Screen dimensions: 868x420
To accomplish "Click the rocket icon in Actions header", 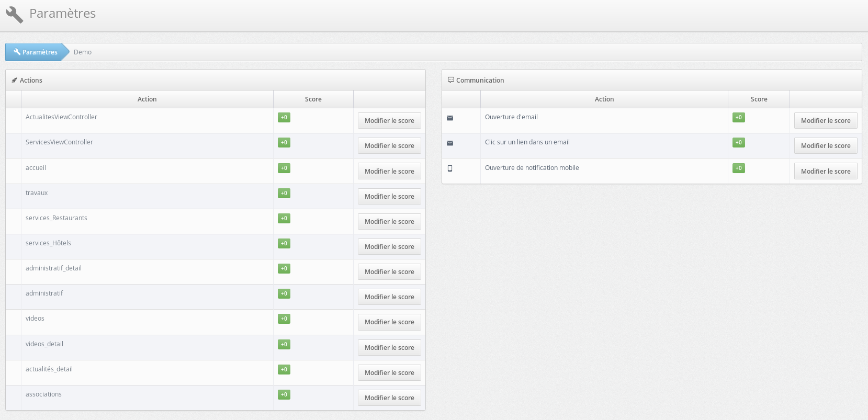I will [14, 81].
